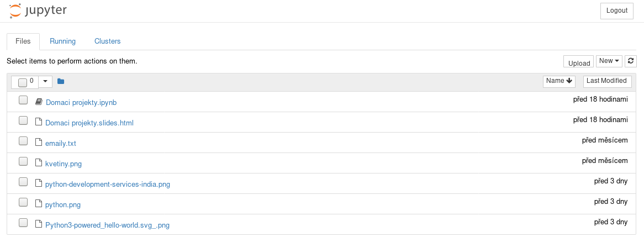Click the file icon beside python.png
This screenshot has width=644, height=242.
point(39,204)
